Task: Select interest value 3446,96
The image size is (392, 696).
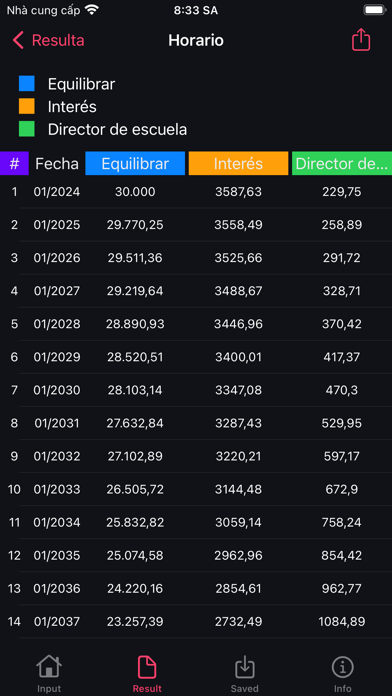Action: tap(238, 324)
